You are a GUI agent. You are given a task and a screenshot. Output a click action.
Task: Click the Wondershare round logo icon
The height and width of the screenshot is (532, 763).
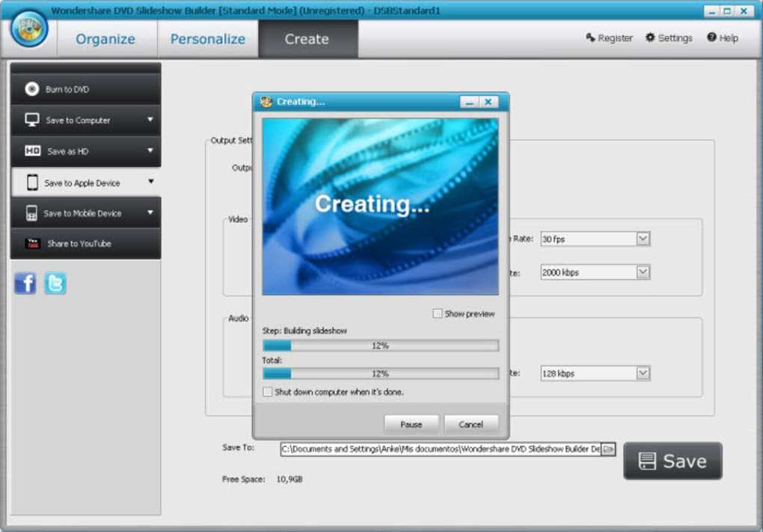coord(28,28)
